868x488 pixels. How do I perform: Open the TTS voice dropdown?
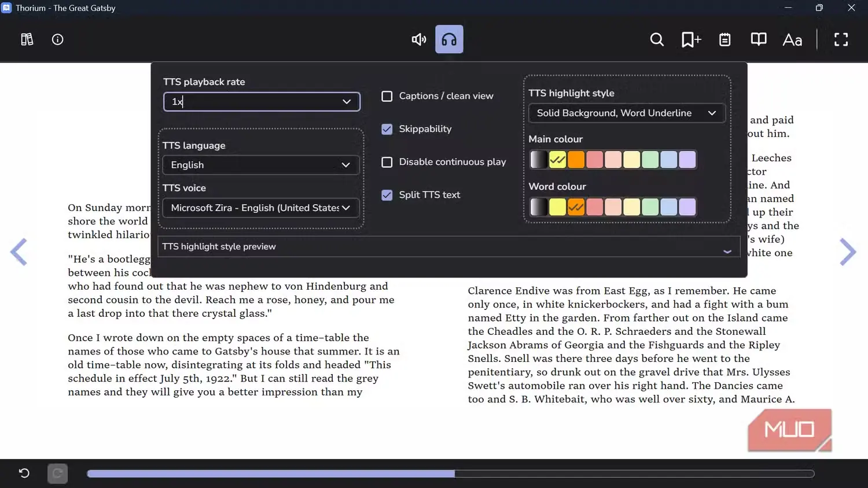pyautogui.click(x=261, y=208)
